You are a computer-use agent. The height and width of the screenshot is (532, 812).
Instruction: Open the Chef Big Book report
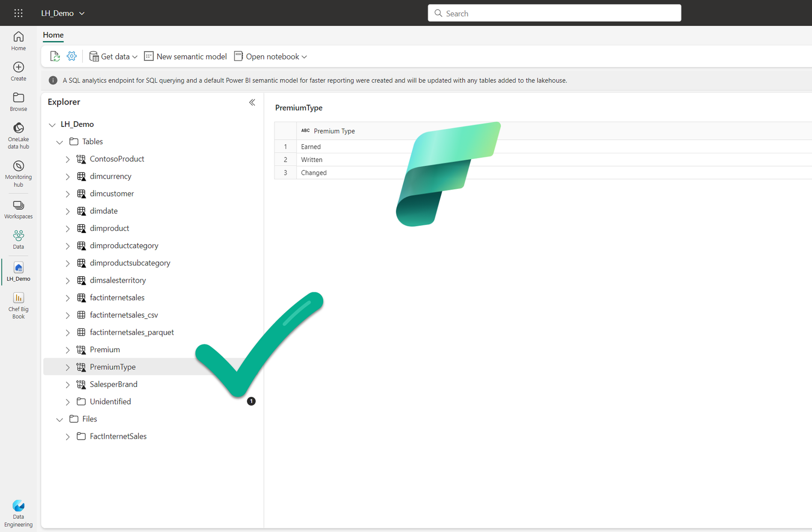tap(18, 306)
